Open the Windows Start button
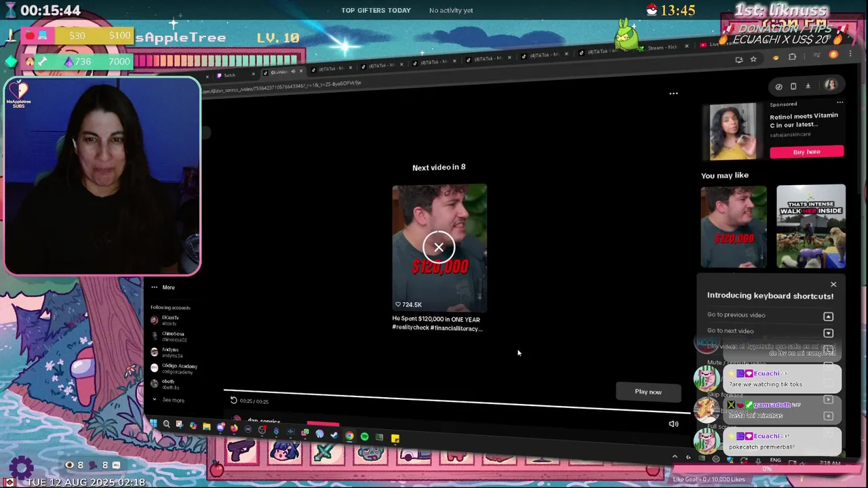Image resolution: width=868 pixels, height=488 pixels. 153,424
